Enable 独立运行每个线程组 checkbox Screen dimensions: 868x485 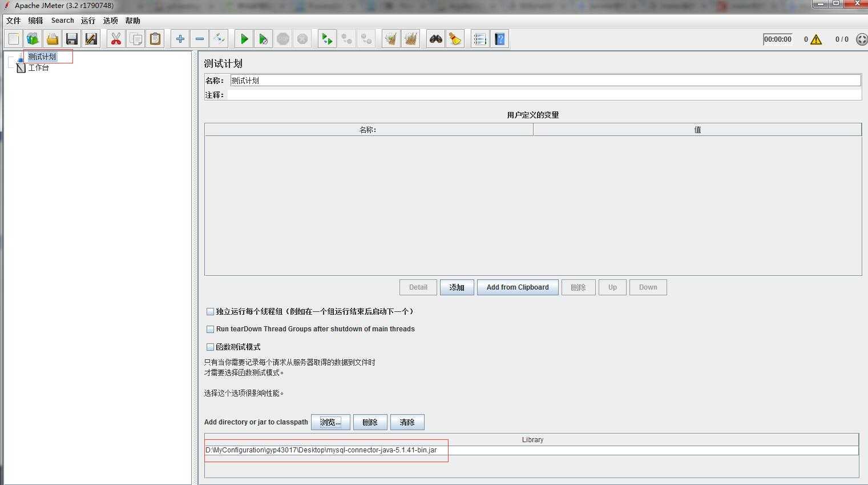(210, 311)
